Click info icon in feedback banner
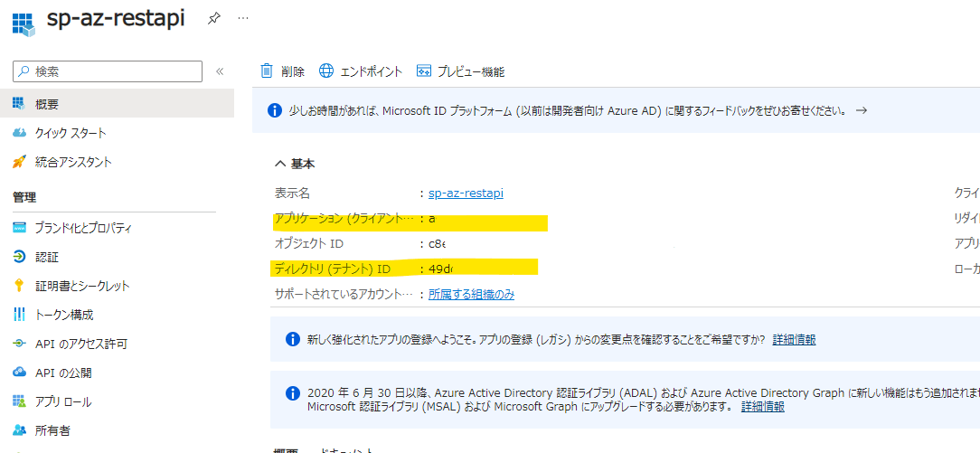 [x=274, y=110]
